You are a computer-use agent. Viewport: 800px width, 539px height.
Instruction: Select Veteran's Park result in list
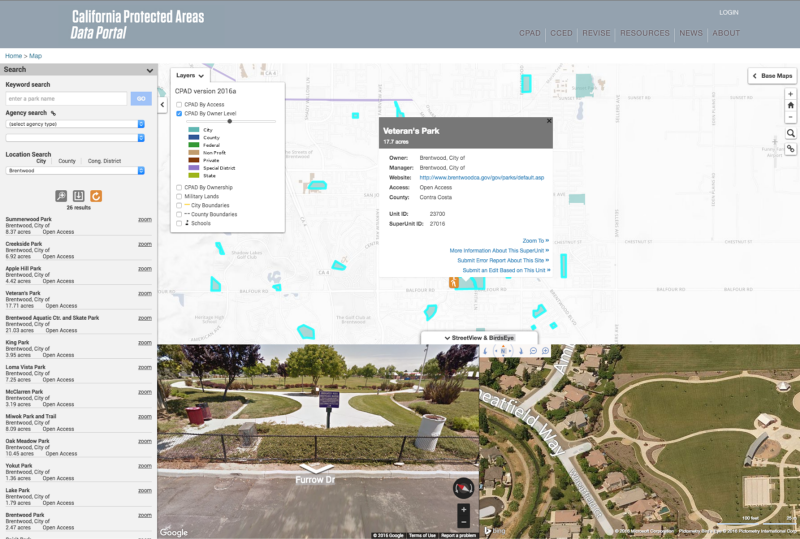pos(79,299)
